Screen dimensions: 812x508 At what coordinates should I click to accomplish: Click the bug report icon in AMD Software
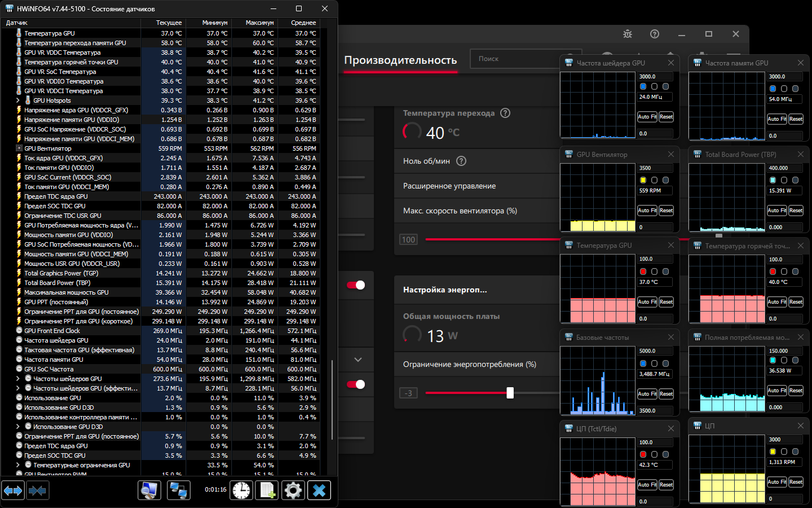[x=628, y=34]
